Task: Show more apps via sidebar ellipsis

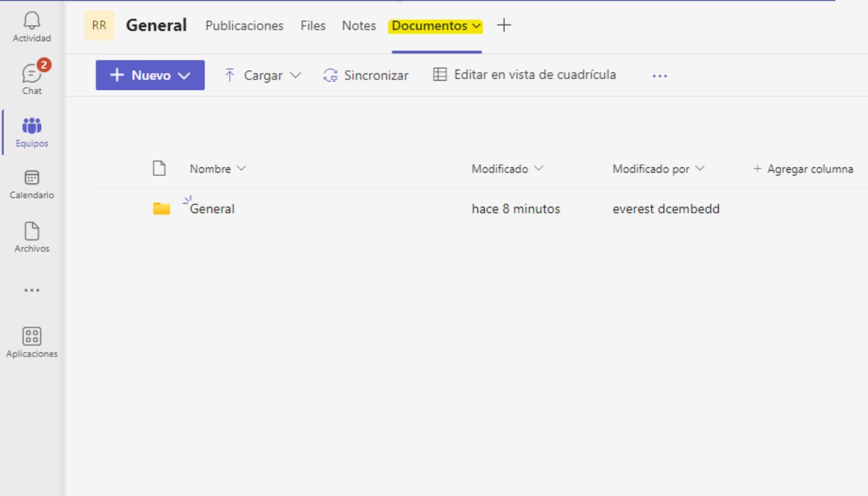Action: (32, 291)
